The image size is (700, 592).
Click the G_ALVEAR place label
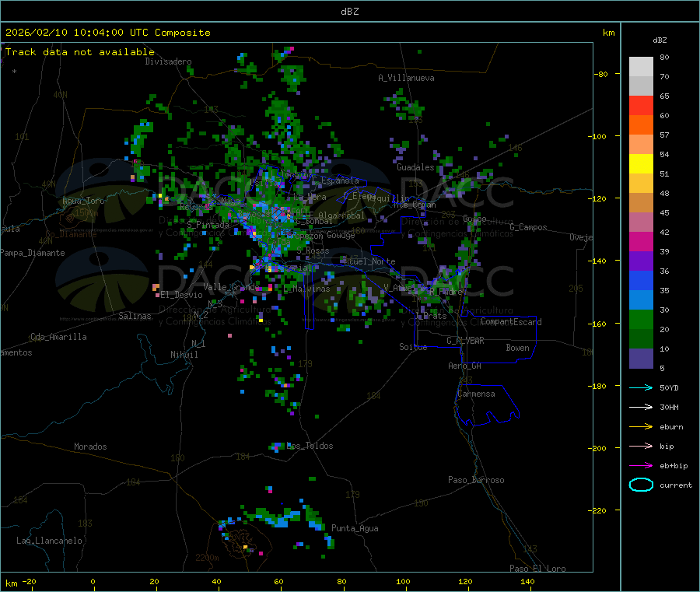point(465,341)
